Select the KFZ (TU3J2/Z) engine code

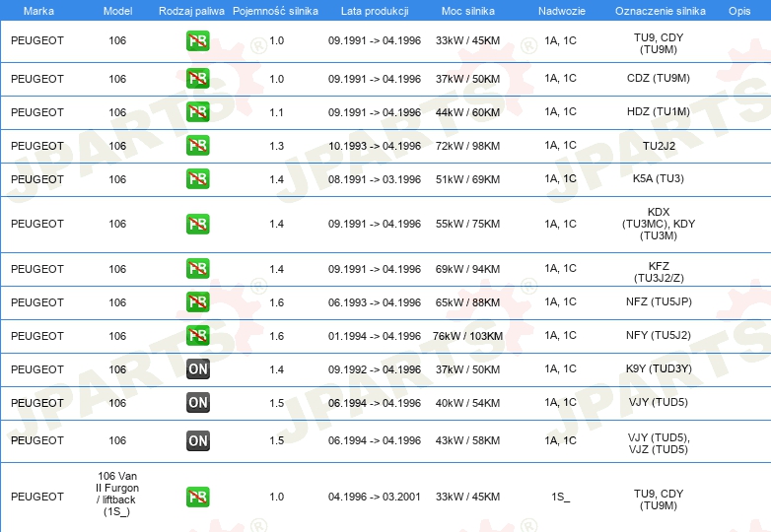click(x=659, y=272)
